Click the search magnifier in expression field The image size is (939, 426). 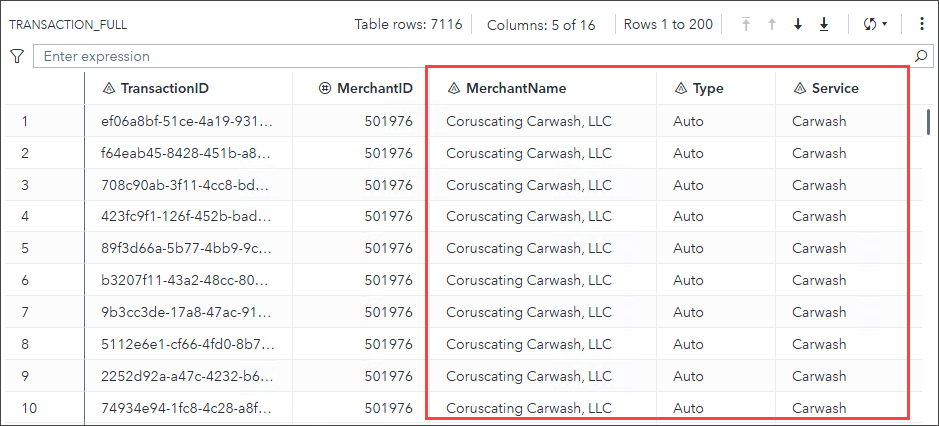tap(921, 57)
